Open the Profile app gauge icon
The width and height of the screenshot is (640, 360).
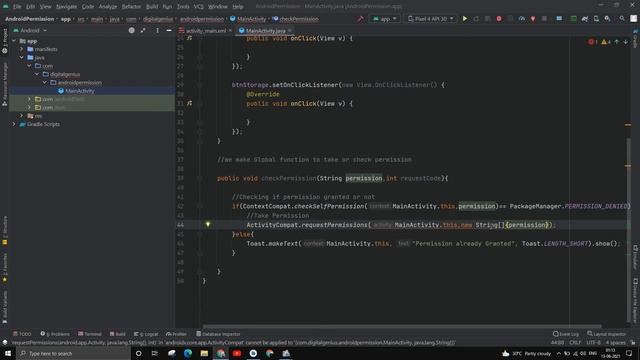[522, 19]
